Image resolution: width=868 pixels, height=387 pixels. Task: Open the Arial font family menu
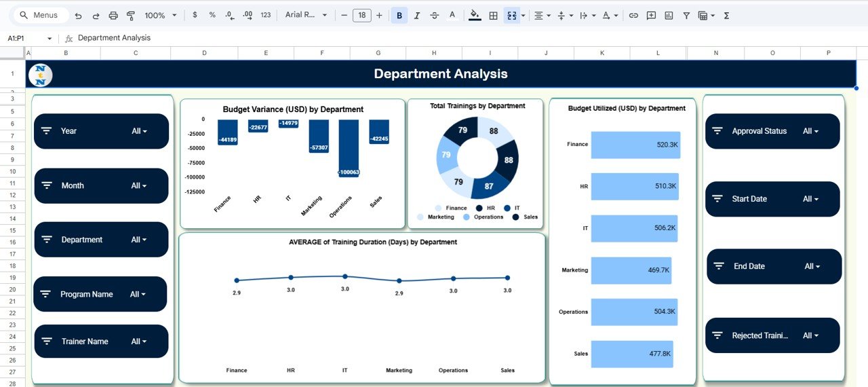tap(306, 15)
